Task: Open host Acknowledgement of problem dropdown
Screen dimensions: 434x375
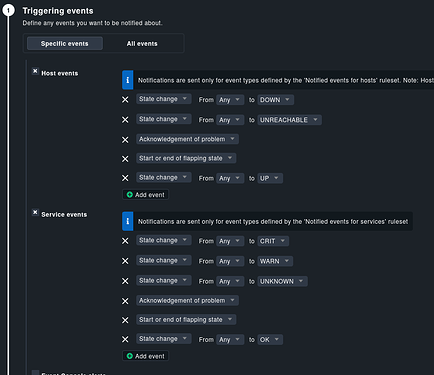Action: 187,139
